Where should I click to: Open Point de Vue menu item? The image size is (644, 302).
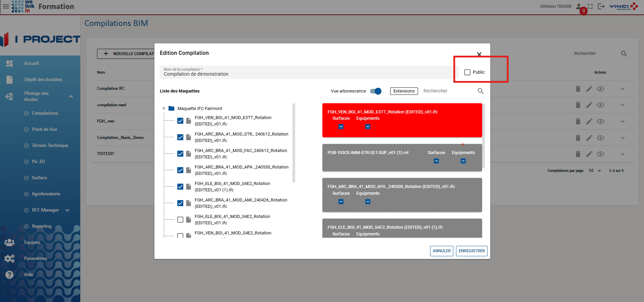click(44, 129)
